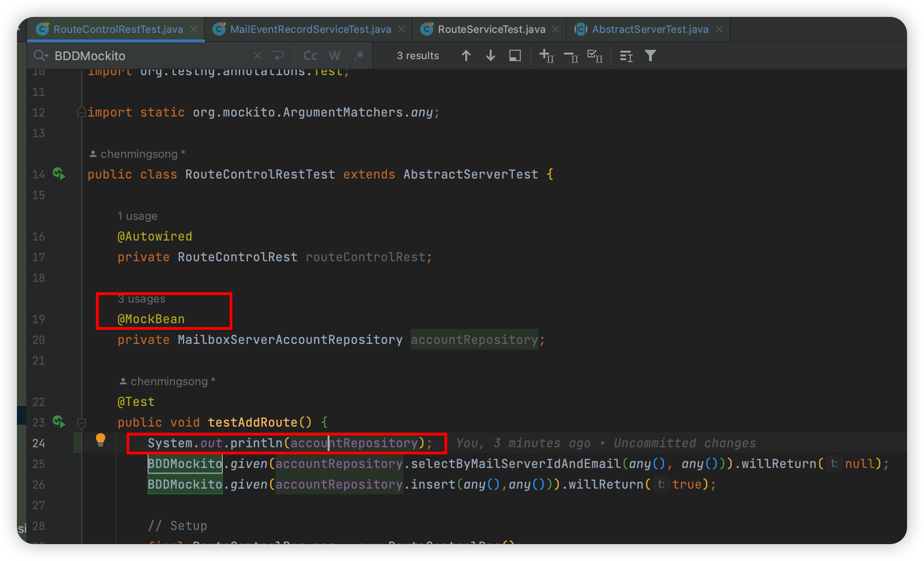This screenshot has width=924, height=561.
Task: Click testAddRoute method name
Action: coord(252,422)
